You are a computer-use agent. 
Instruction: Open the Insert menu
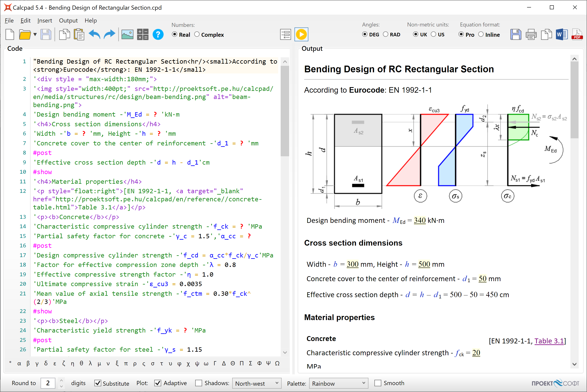click(x=44, y=21)
